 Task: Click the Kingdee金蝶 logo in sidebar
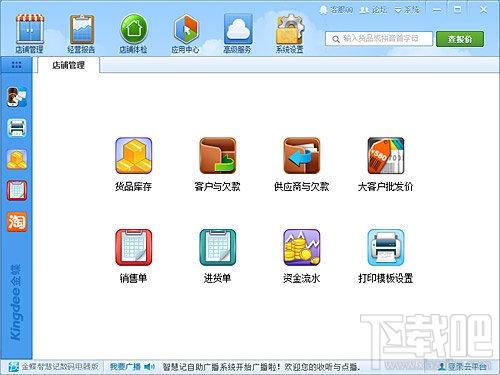click(16, 303)
